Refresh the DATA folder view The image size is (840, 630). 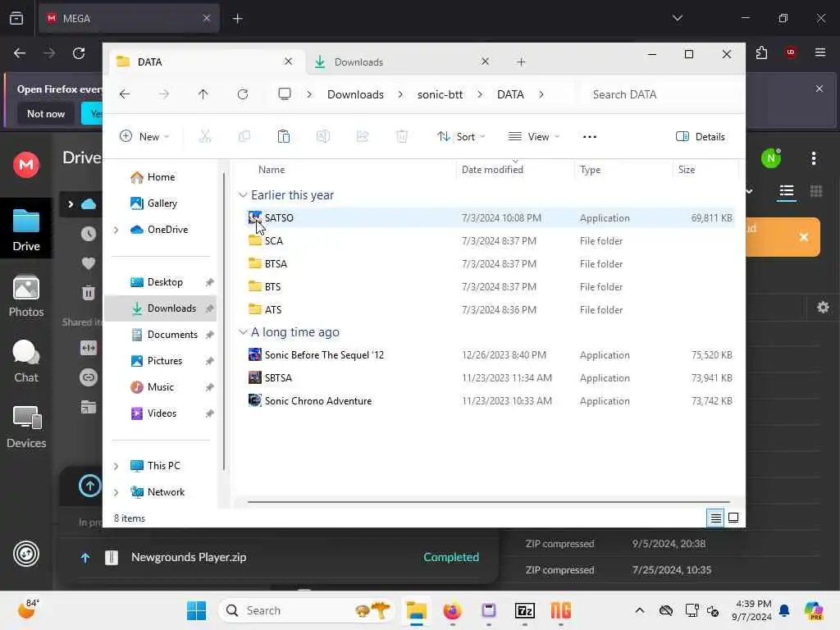tap(243, 94)
